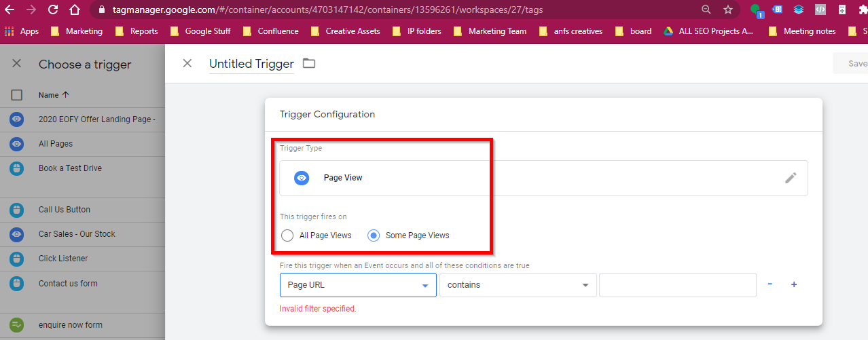Click the browser address bar URL
This screenshot has width=868, height=340.
point(328,10)
